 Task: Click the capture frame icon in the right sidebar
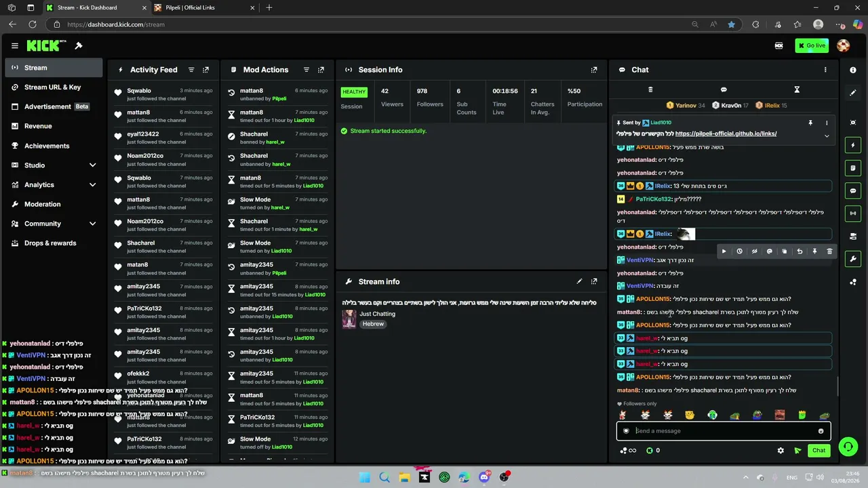tap(853, 123)
